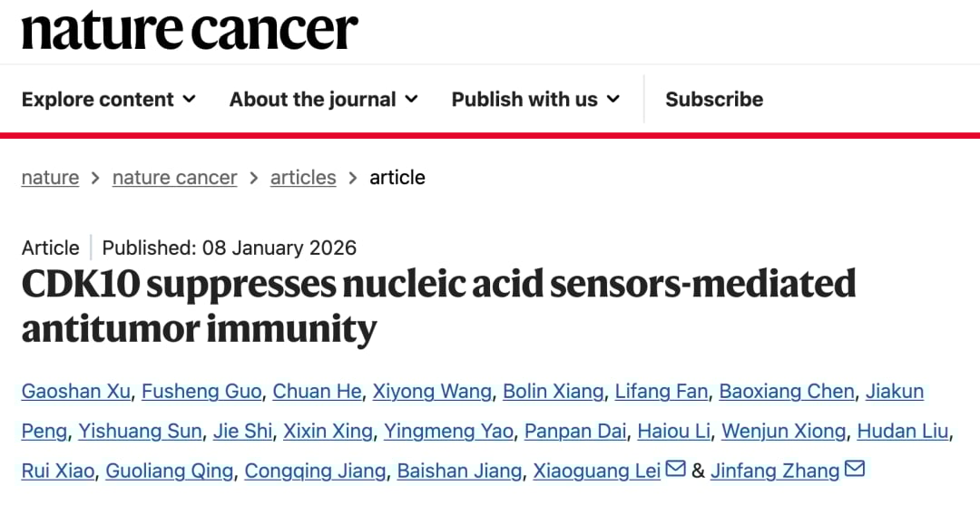Screen dimensions: 980x506
Task: Click envelope icon next to Jinfang Zhang
Action: 855,469
